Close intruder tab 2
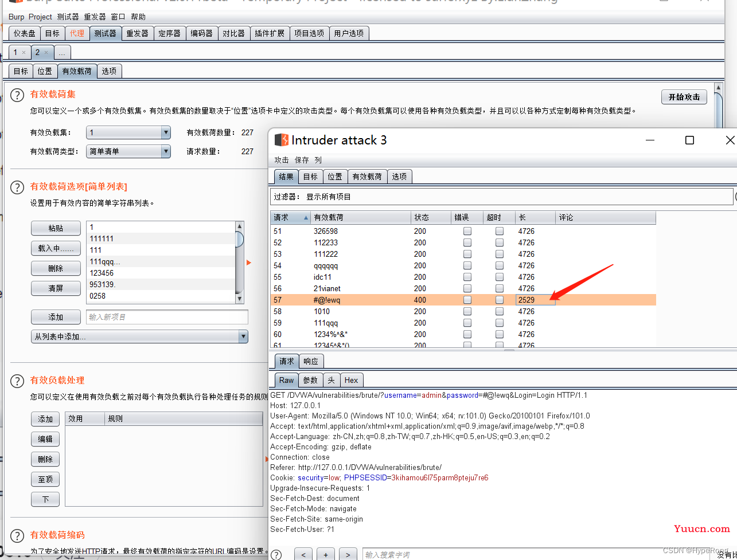The width and height of the screenshot is (737, 560). tap(46, 52)
